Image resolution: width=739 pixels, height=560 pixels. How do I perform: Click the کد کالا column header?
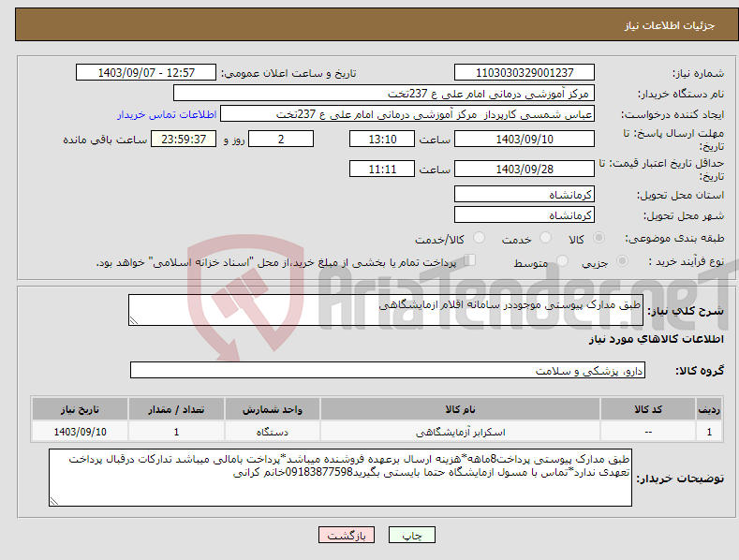[x=648, y=409]
